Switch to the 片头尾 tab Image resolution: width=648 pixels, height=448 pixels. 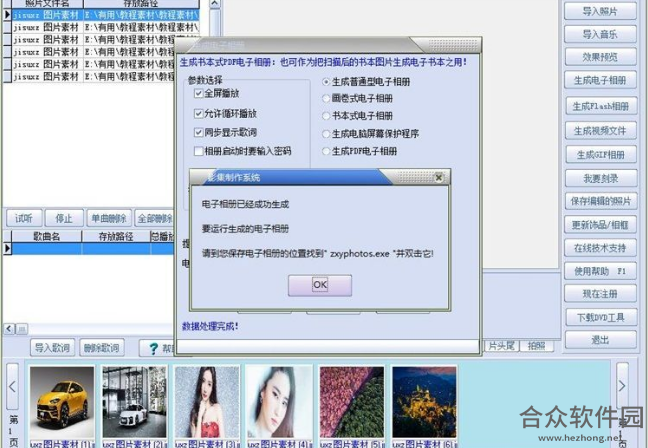pos(501,346)
